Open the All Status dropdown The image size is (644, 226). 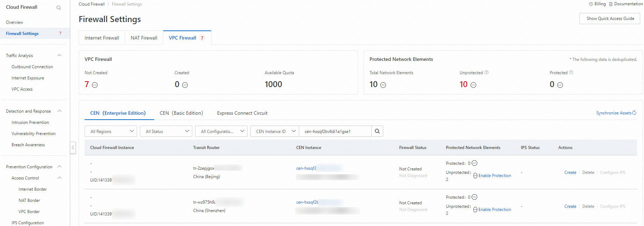(166, 132)
